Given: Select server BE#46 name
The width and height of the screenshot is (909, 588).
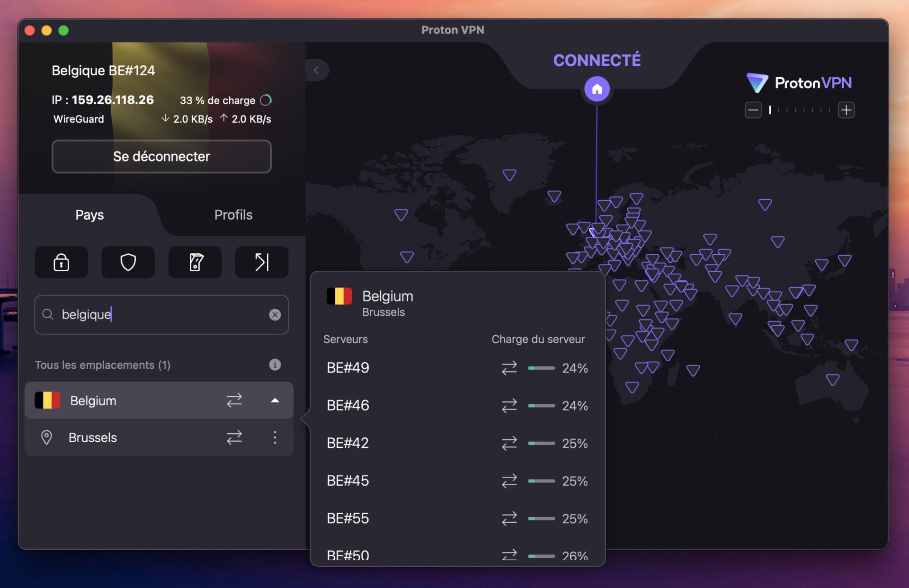Looking at the screenshot, I should [x=348, y=406].
